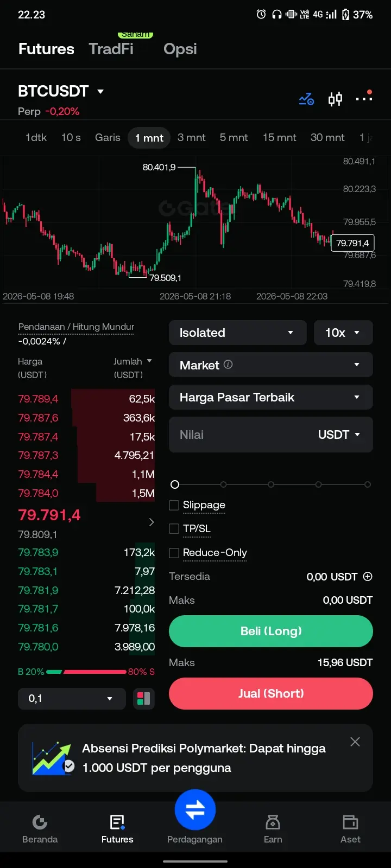Select ask price 79.784,0
Image resolution: width=391 pixels, height=868 pixels.
click(38, 493)
